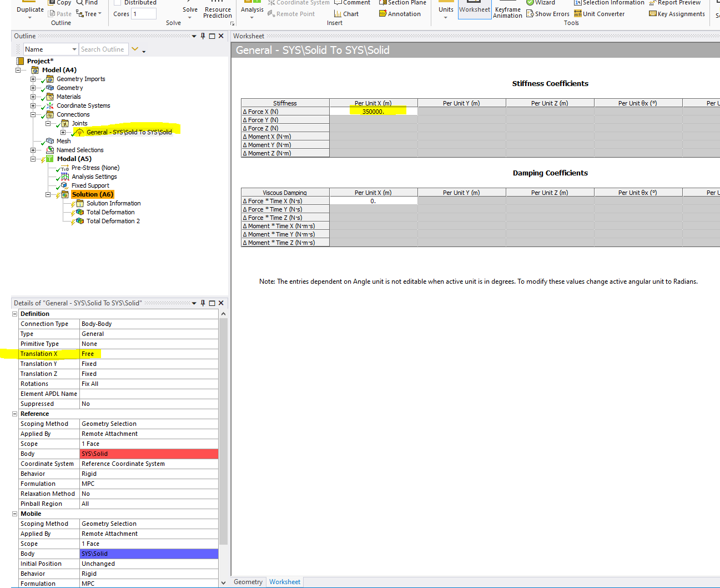The height and width of the screenshot is (588, 720).
Task: Click the Copy button in the ribbon
Action: pos(60,3)
